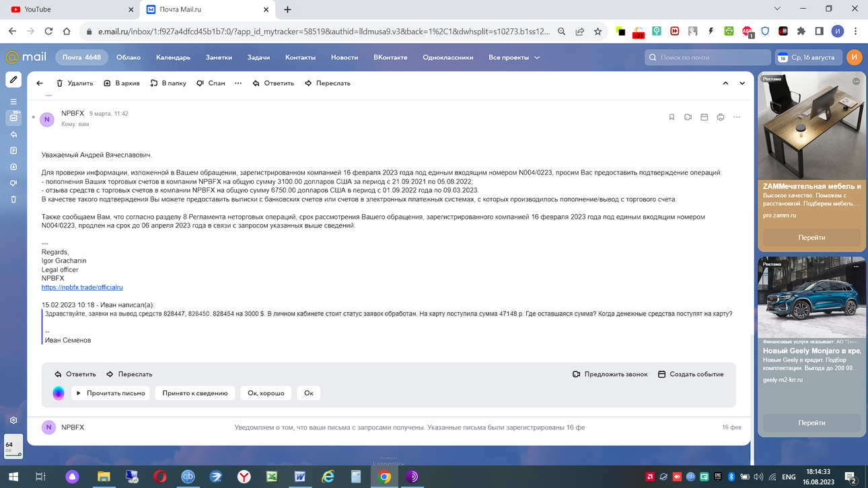The height and width of the screenshot is (488, 868).
Task: Click the video call icon in email header
Action: coord(688,117)
